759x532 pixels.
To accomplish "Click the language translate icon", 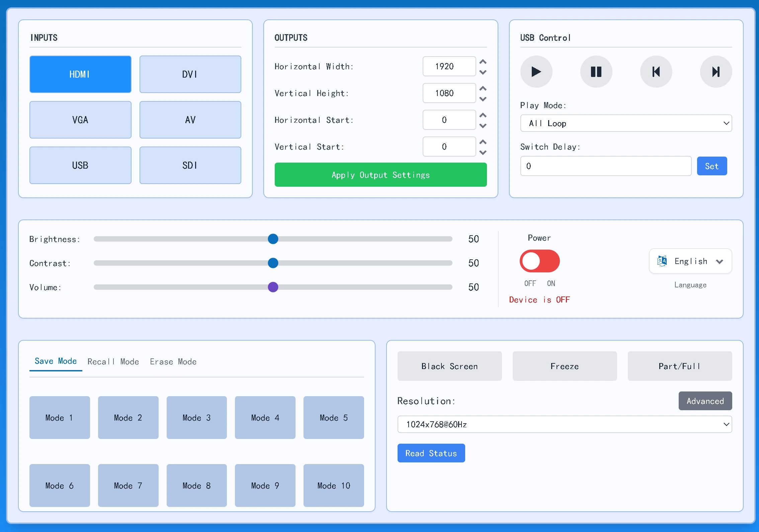I will pyautogui.click(x=662, y=261).
